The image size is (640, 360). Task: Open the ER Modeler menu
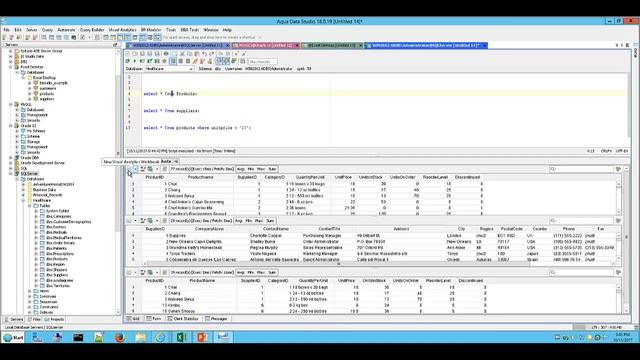(151, 30)
